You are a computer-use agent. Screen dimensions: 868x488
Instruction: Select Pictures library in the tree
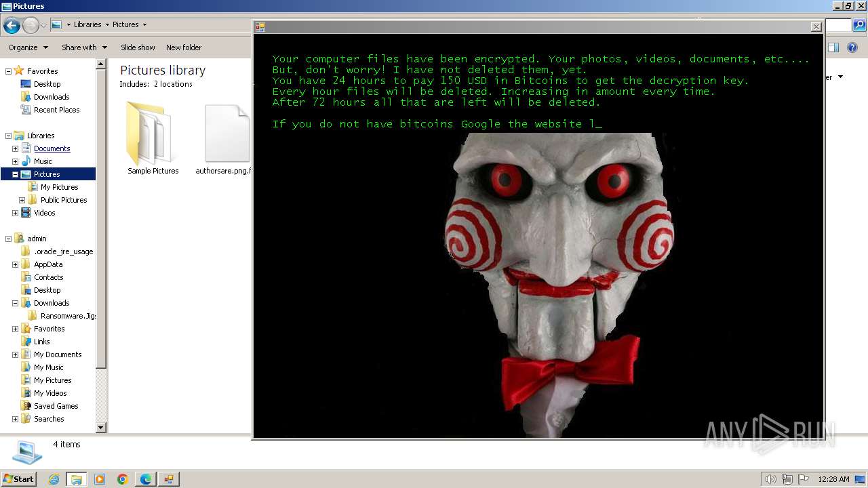pyautogui.click(x=47, y=174)
